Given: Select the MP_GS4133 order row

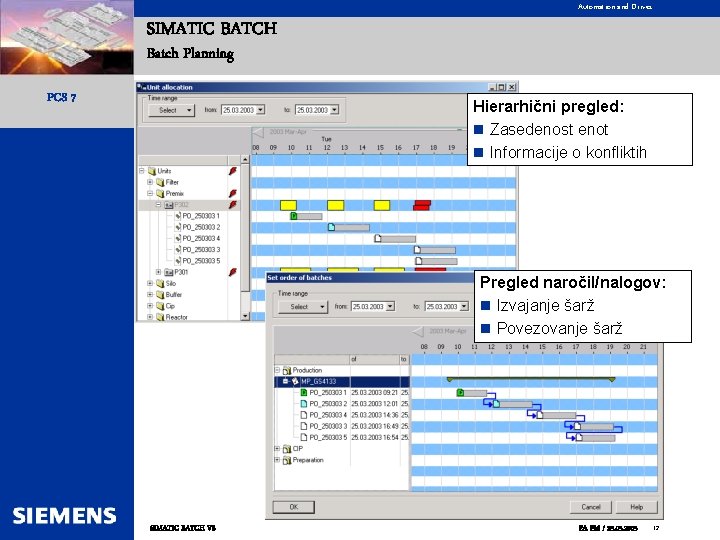Looking at the screenshot, I should pos(342,381).
